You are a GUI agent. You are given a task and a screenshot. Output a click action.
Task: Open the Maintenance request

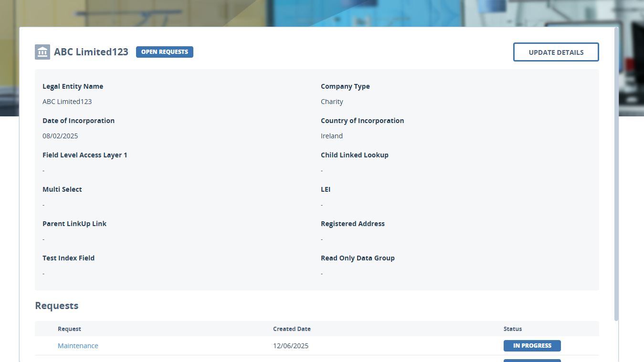(78, 345)
